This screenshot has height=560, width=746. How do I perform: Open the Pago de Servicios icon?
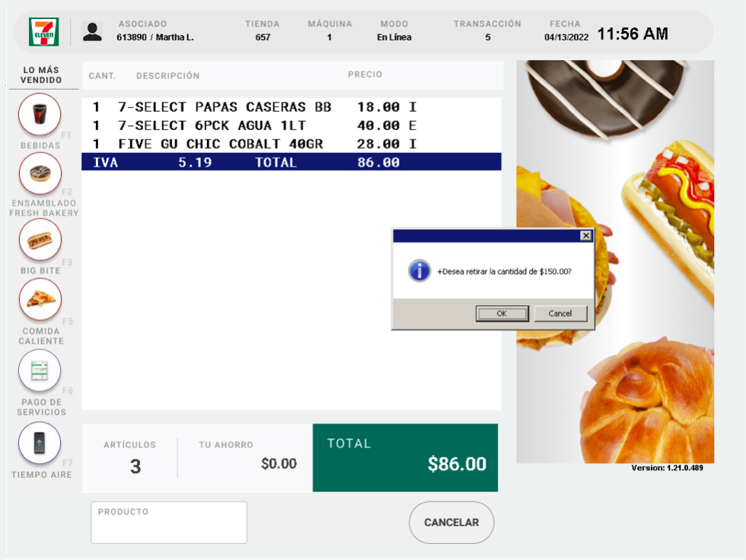[x=40, y=371]
